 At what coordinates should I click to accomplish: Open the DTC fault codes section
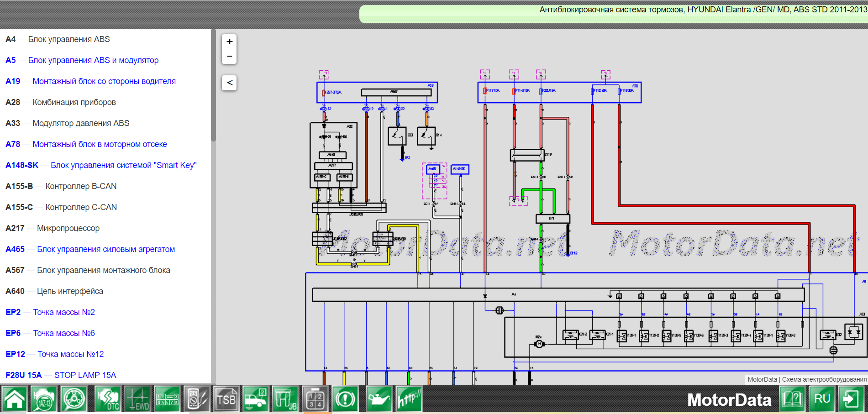[x=108, y=399]
